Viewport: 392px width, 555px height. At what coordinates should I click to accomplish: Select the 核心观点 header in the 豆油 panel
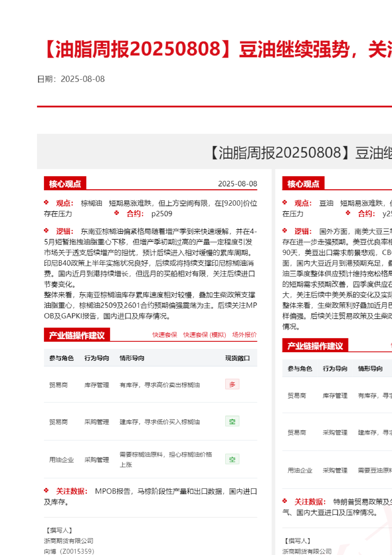point(303,184)
